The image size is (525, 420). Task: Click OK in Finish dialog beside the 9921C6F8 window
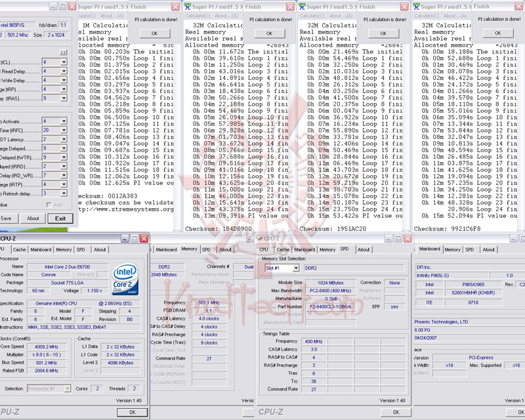pyautogui.click(x=498, y=33)
